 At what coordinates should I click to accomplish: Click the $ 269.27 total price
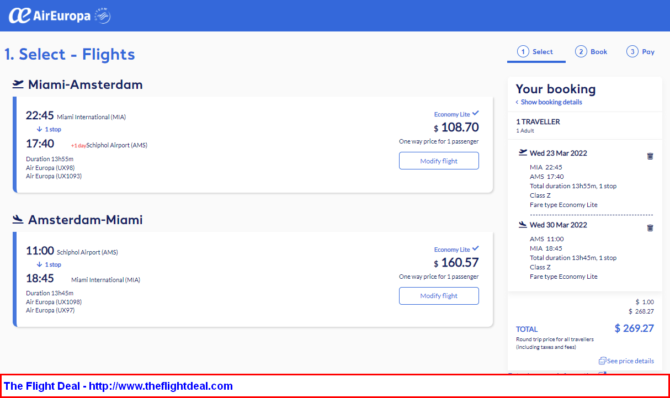click(634, 328)
